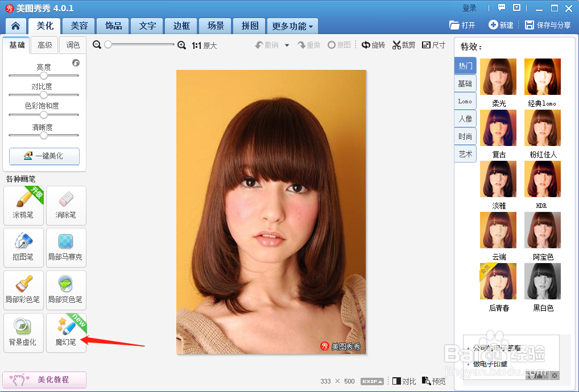The image size is (579, 392).
Task: Select the 高级 advanced sub-tab
Action: click(x=45, y=45)
